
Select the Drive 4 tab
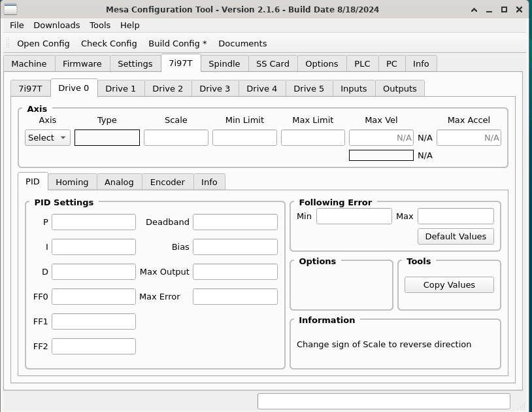click(x=261, y=88)
